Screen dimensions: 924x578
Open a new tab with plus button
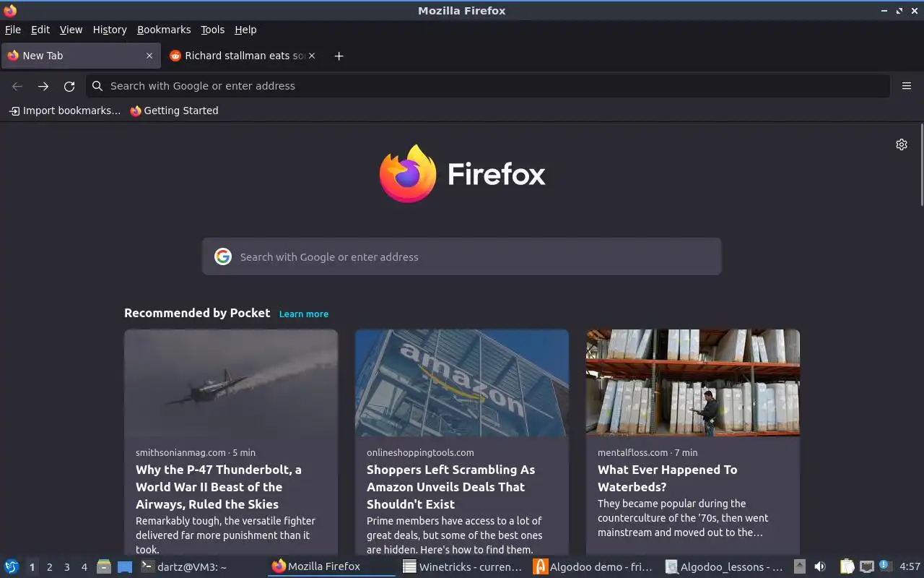(x=339, y=56)
